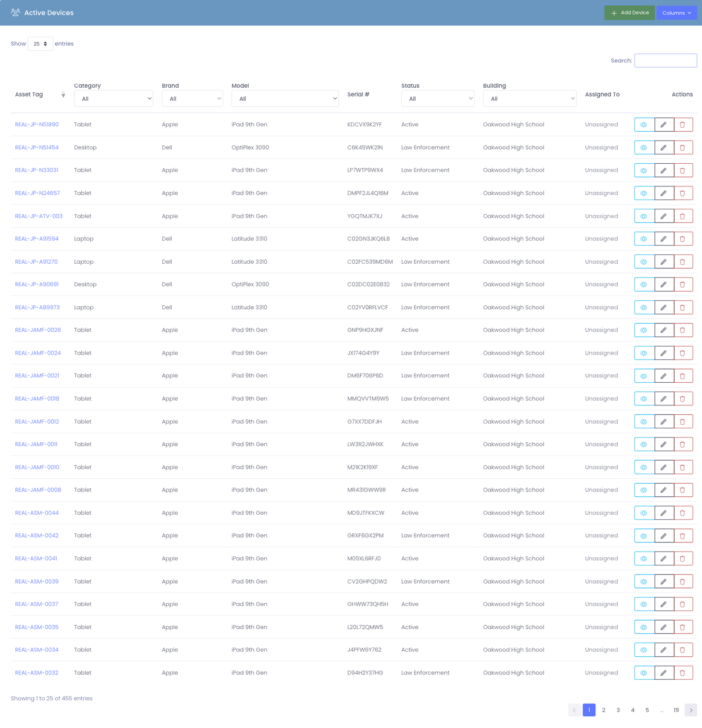
Task: Go to page 3 of results
Action: (618, 710)
